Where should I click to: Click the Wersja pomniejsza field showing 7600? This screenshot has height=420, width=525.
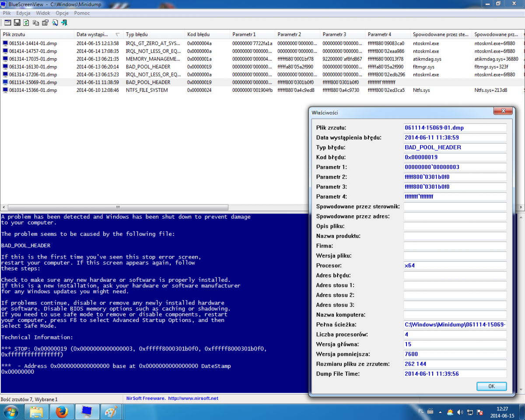455,354
